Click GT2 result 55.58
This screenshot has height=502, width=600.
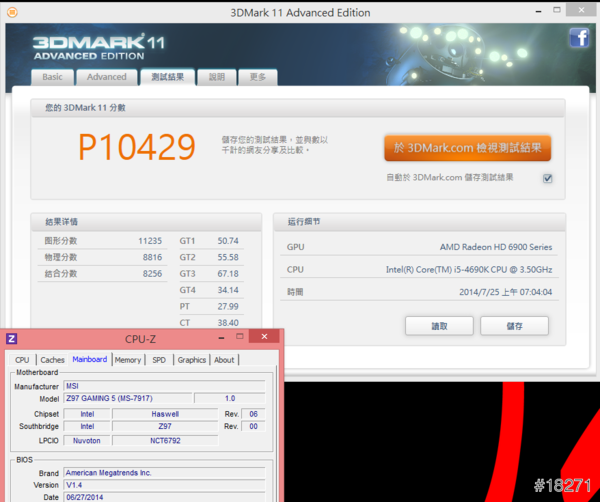click(x=228, y=258)
